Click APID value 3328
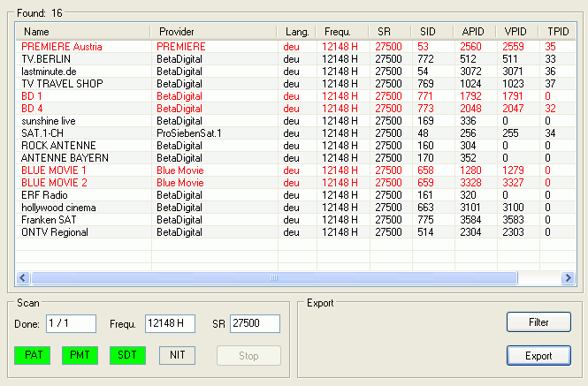Image resolution: width=588 pixels, height=386 pixels. 470,183
